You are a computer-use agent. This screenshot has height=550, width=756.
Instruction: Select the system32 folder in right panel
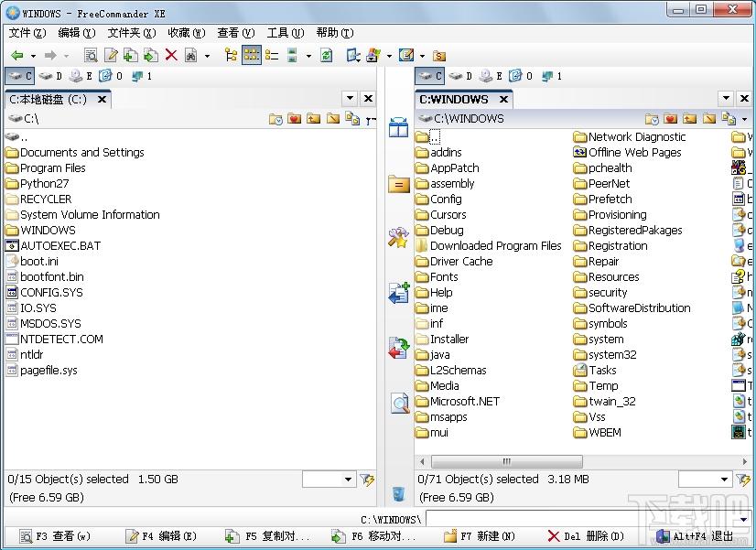click(605, 355)
